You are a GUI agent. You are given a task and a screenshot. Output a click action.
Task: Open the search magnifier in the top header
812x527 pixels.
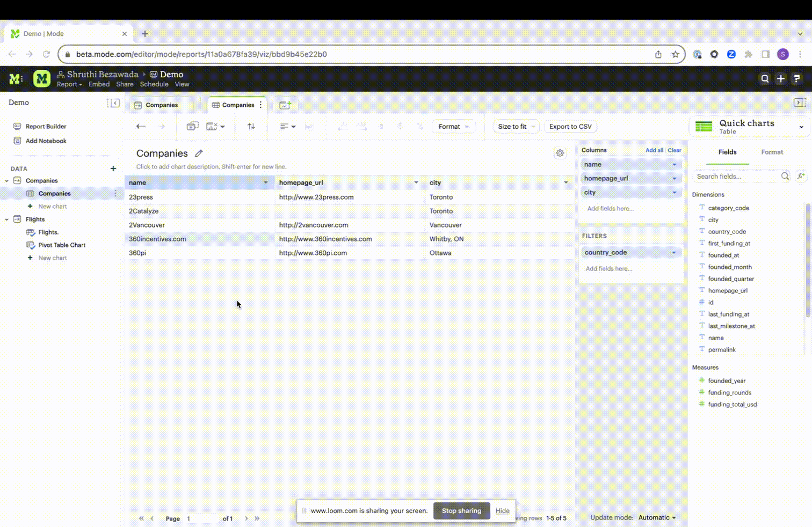(x=765, y=79)
